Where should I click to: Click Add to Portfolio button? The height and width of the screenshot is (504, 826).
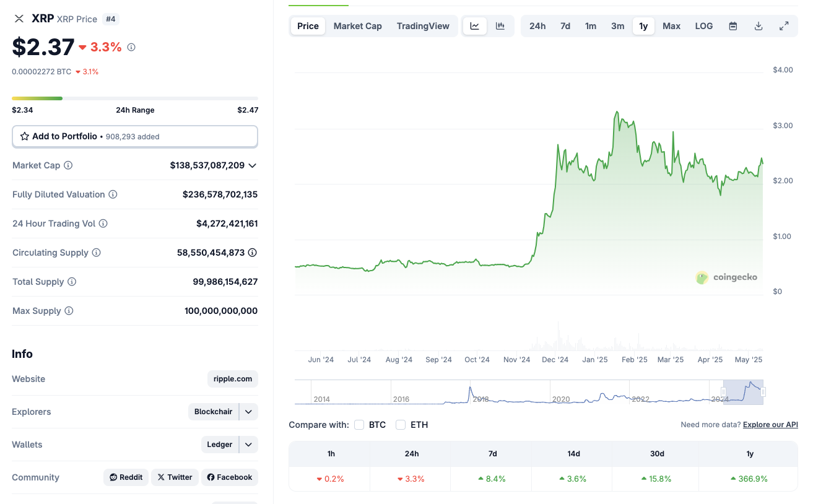pyautogui.click(x=135, y=136)
